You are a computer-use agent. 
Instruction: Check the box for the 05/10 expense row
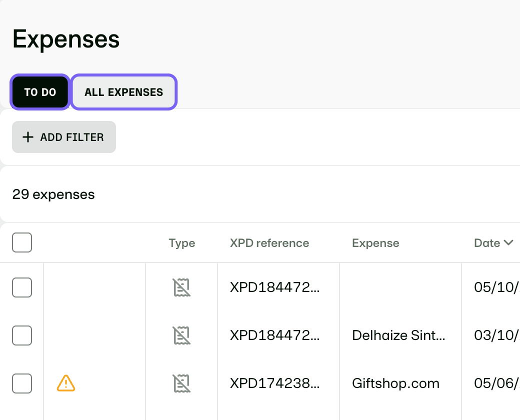pyautogui.click(x=22, y=287)
